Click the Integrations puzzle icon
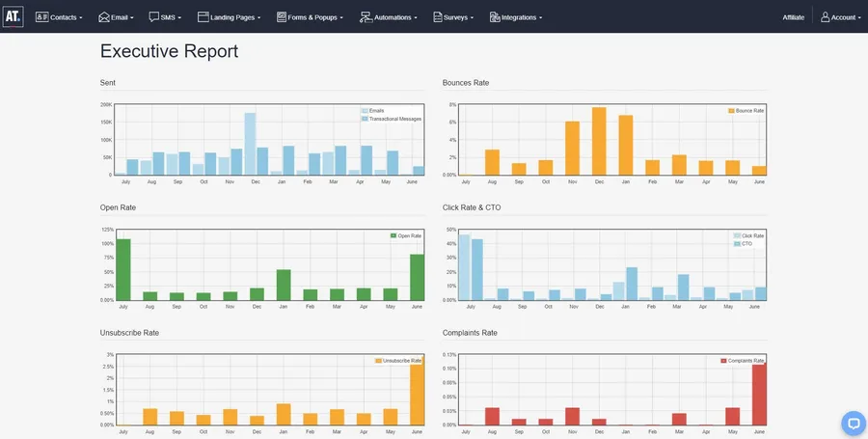Image resolution: width=868 pixels, height=439 pixels. 495,17
